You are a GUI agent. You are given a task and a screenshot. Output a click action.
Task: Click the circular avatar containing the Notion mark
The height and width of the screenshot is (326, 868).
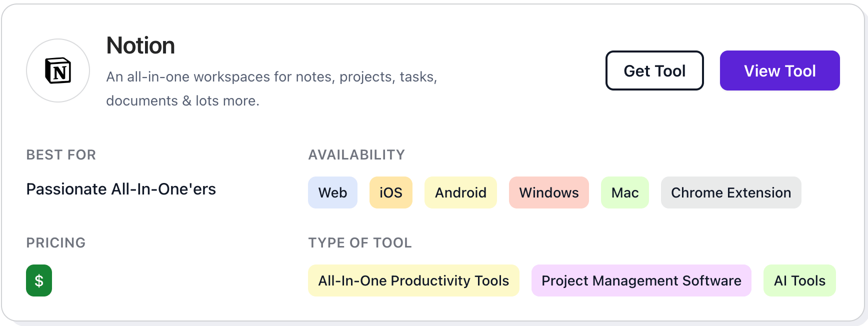pos(57,71)
